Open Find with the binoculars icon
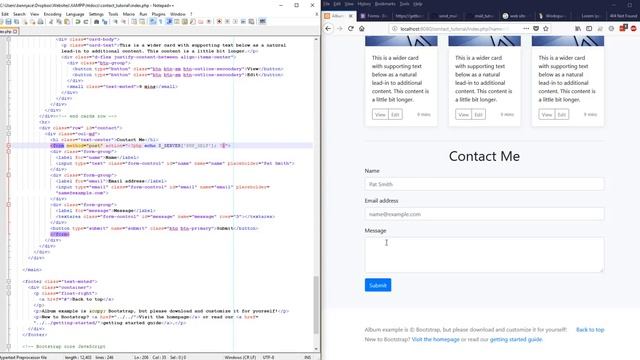Image resolution: width=640 pixels, height=360 pixels. coord(97,21)
